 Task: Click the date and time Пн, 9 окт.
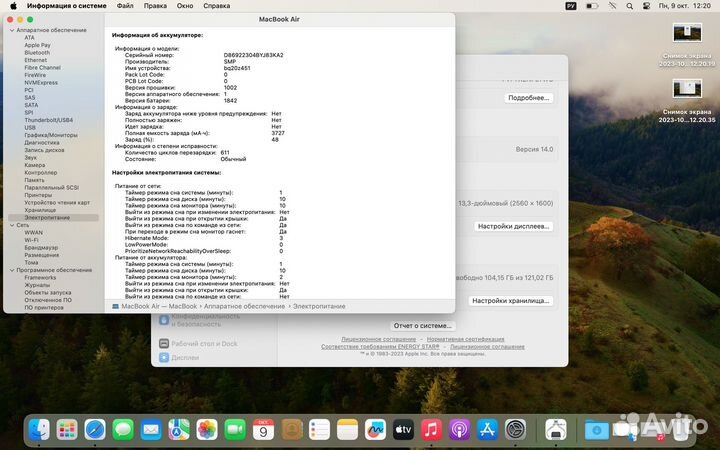pyautogui.click(x=685, y=6)
